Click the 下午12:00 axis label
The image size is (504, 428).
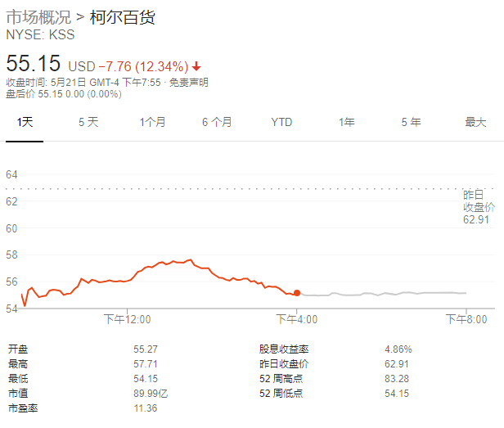tap(128, 319)
